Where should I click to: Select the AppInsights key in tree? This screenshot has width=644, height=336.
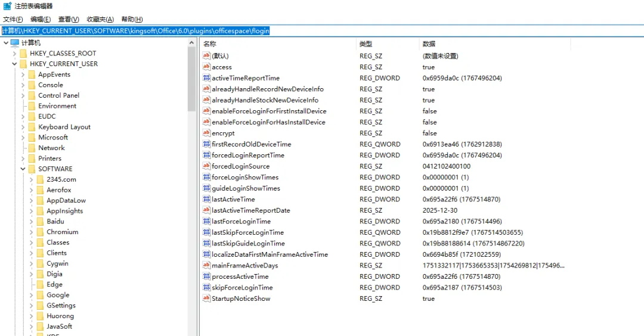64,211
